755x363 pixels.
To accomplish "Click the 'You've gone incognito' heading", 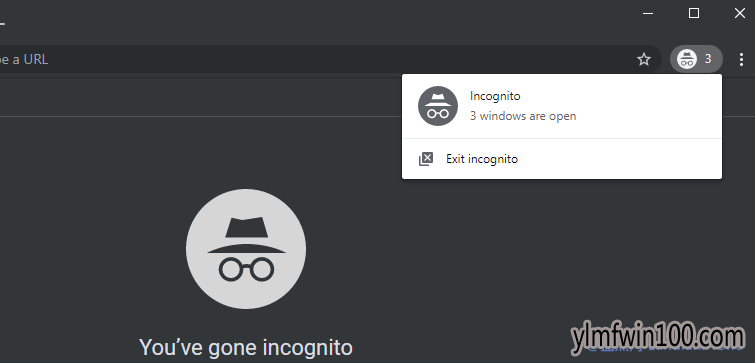I will [x=246, y=347].
